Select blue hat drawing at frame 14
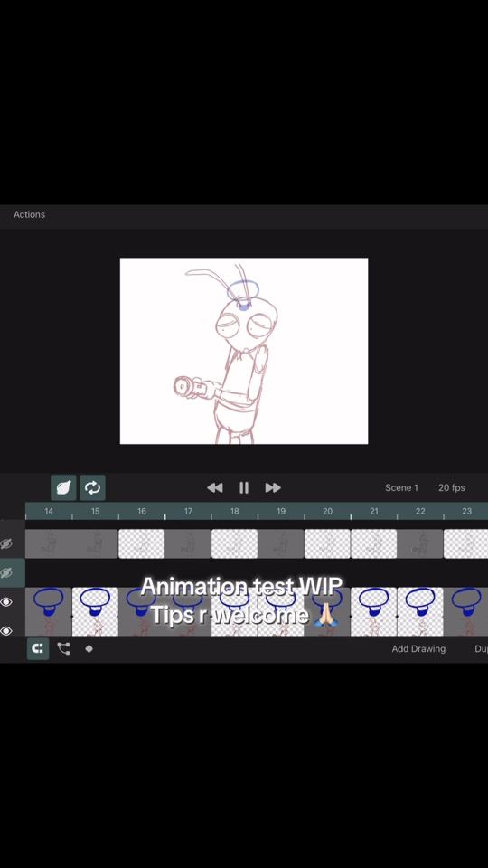The image size is (488, 868). tap(49, 602)
